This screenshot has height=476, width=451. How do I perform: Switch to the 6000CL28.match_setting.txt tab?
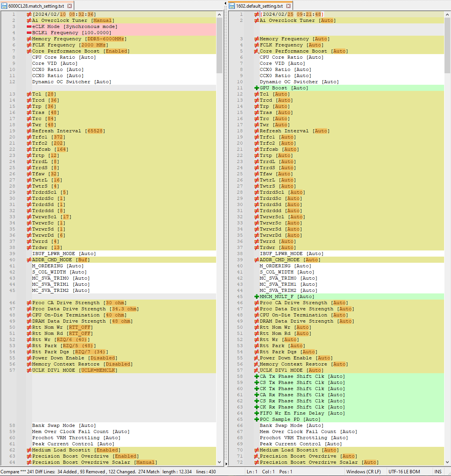(37, 6)
